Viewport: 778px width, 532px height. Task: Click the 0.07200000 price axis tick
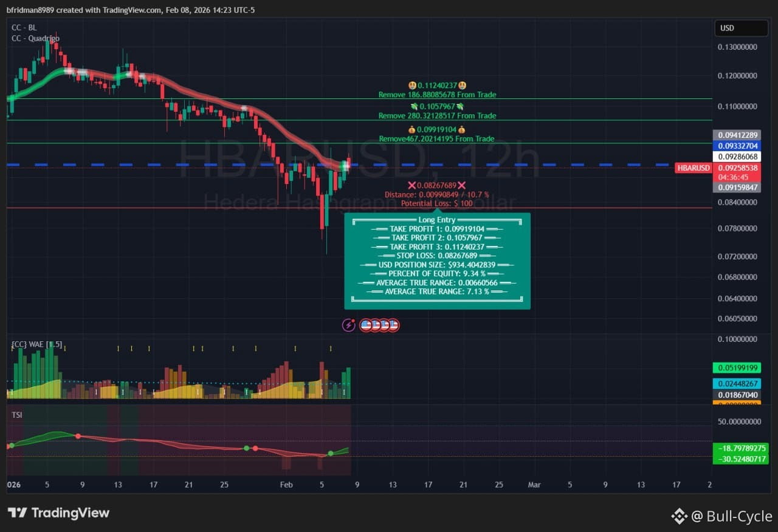point(737,256)
